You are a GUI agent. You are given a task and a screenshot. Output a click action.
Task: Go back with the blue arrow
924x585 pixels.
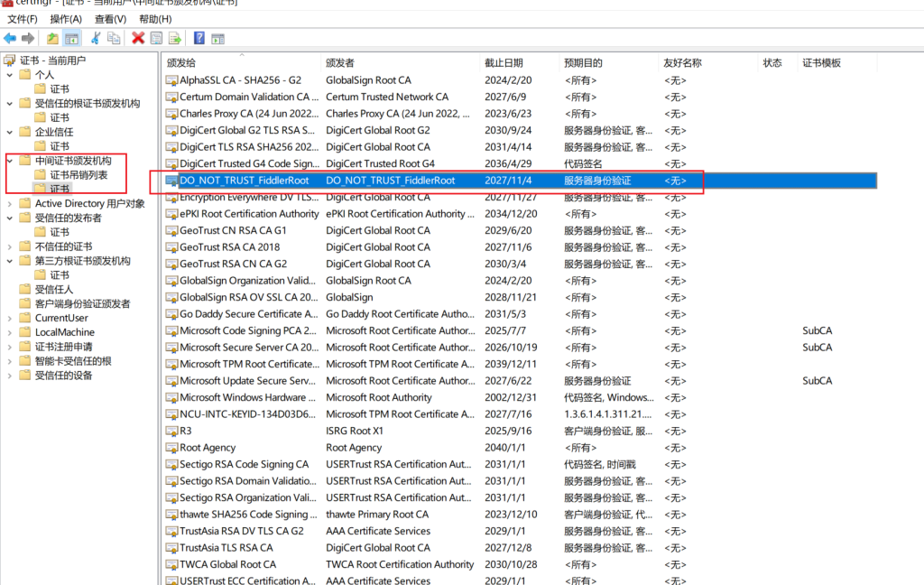[x=10, y=39]
